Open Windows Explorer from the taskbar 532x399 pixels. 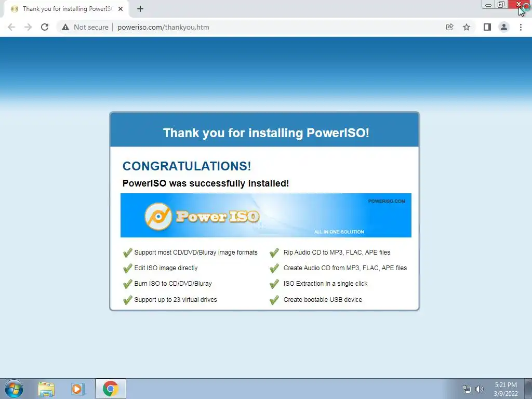coord(46,389)
